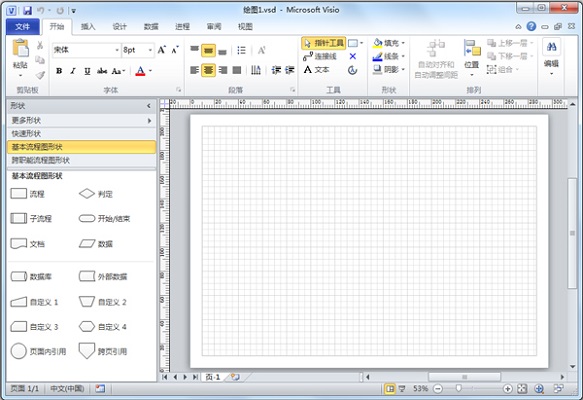Toggle Underline text formatting
Viewport: 583px width, 400px height.
point(87,71)
